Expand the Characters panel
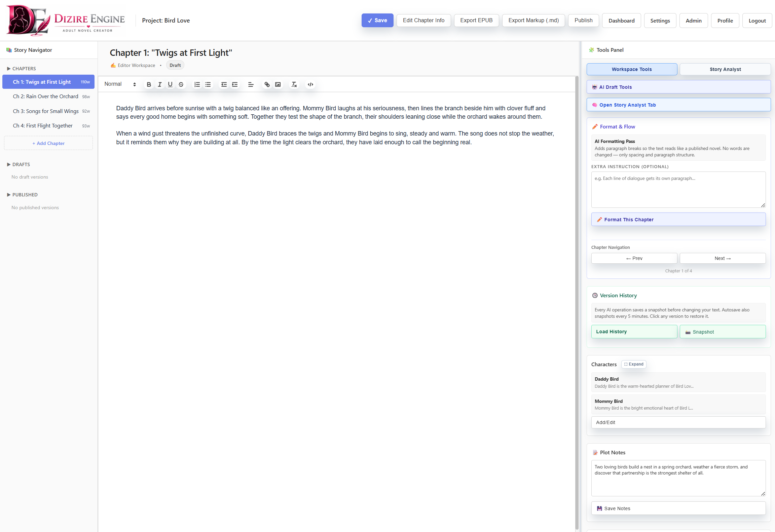The height and width of the screenshot is (532, 775). [634, 364]
